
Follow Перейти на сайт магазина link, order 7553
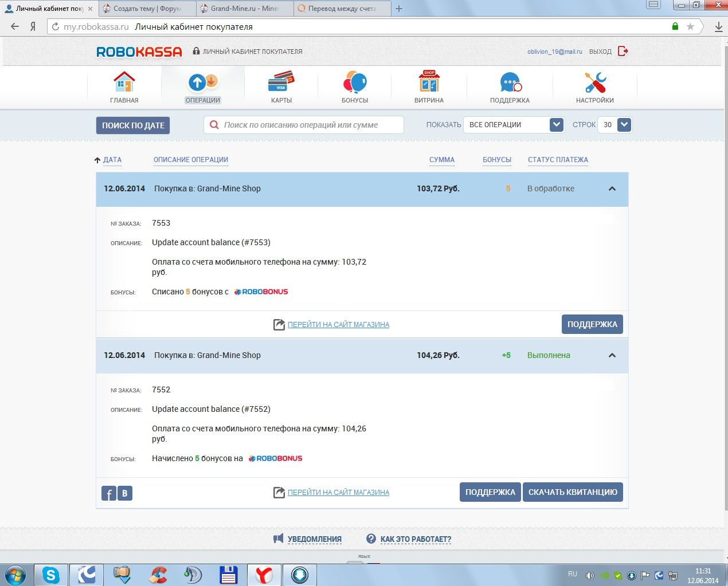click(x=338, y=324)
